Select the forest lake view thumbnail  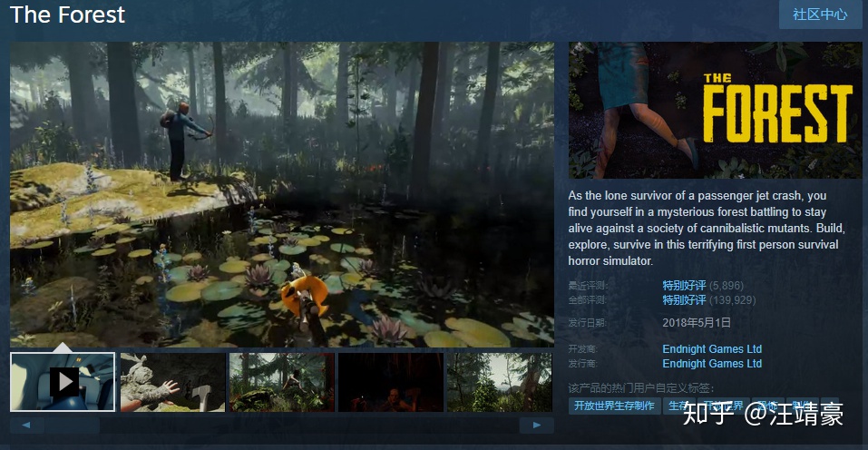click(500, 382)
